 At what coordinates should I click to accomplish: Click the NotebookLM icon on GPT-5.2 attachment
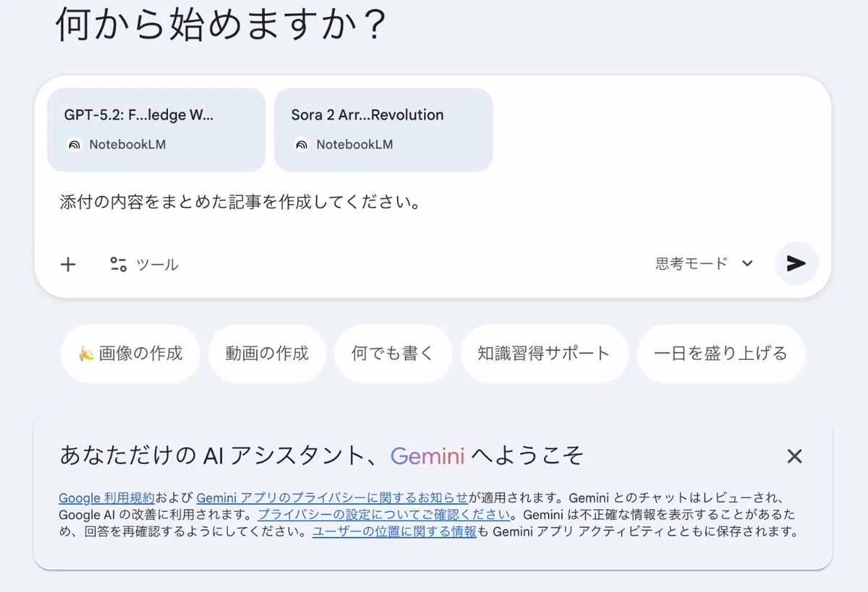74,145
